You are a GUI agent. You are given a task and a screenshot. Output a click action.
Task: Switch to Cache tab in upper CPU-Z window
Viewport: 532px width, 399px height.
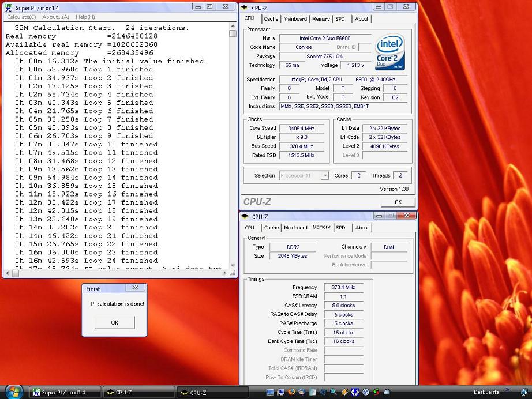coord(271,19)
